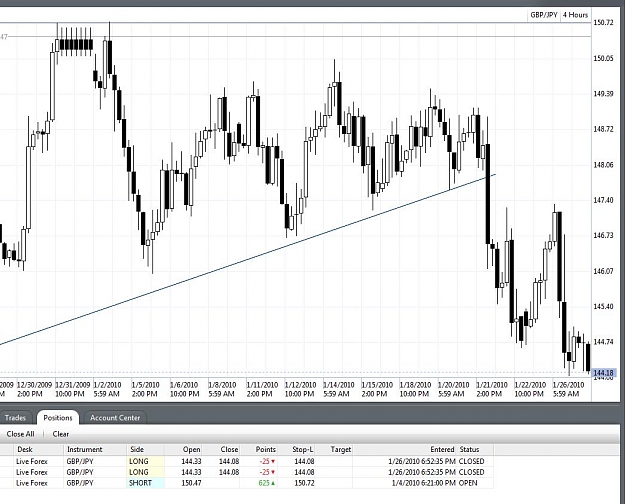Sort by the Open column header
Viewport: 625px width, 504px height.
pyautogui.click(x=183, y=449)
